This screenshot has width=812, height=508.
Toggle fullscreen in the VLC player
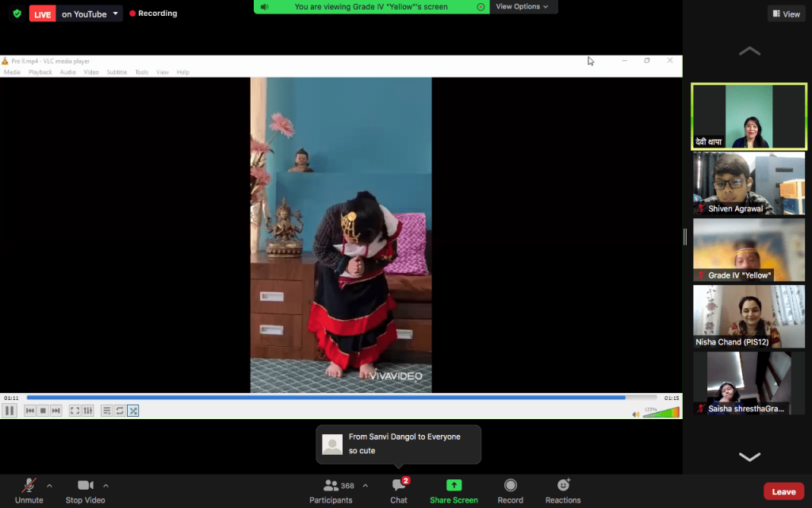pyautogui.click(x=75, y=410)
